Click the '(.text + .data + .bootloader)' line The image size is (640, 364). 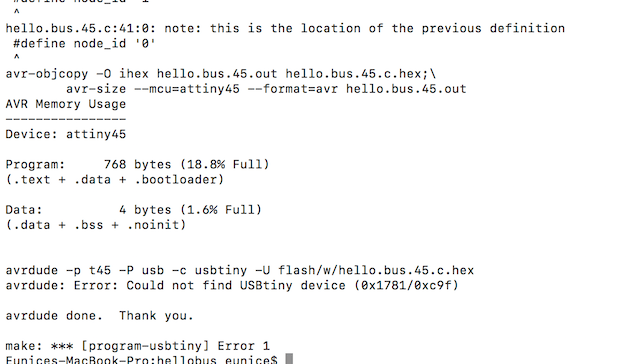tap(115, 180)
